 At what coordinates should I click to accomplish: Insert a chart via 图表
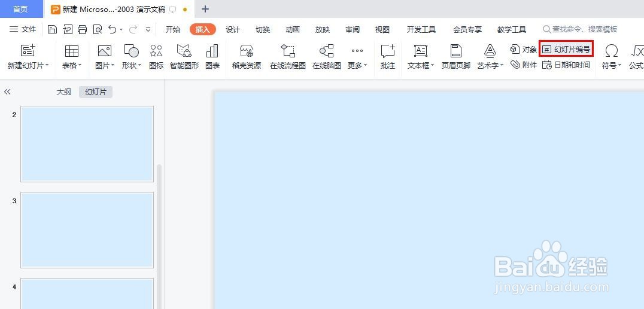pyautogui.click(x=212, y=57)
